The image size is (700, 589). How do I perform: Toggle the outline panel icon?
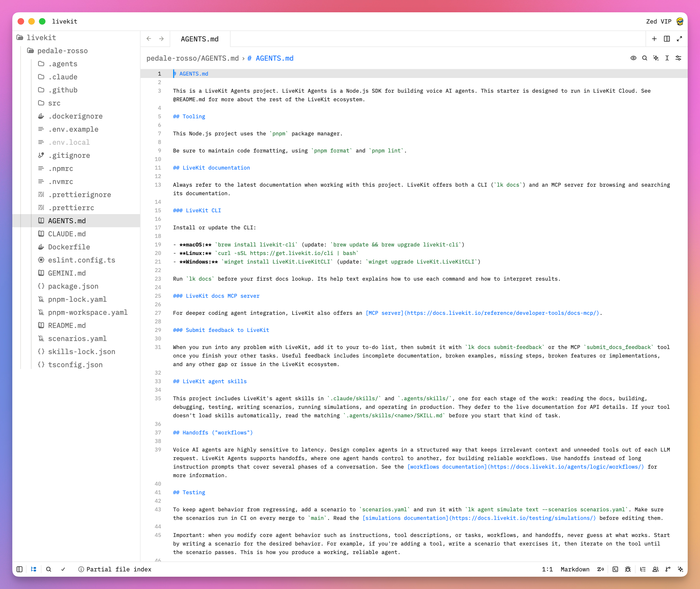643,569
